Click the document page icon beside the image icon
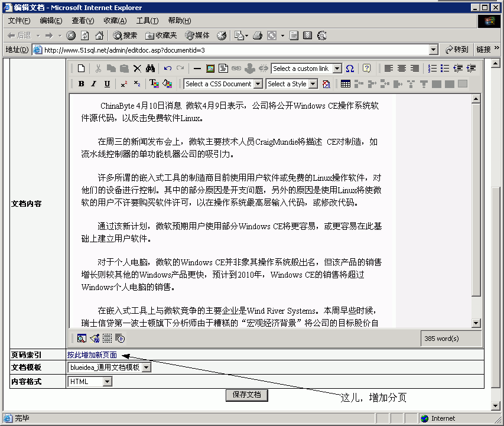The height and width of the screenshot is (426, 504). point(223,69)
